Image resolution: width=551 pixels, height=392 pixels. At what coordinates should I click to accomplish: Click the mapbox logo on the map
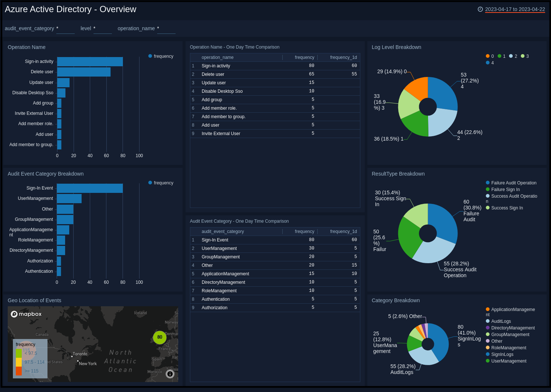(x=26, y=314)
